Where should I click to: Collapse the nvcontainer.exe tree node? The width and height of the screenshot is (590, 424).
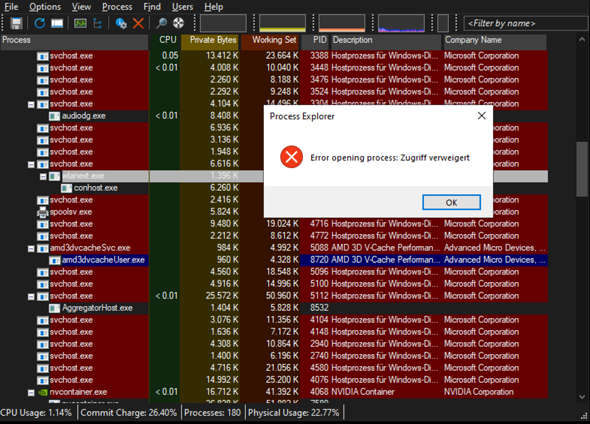tap(31, 393)
